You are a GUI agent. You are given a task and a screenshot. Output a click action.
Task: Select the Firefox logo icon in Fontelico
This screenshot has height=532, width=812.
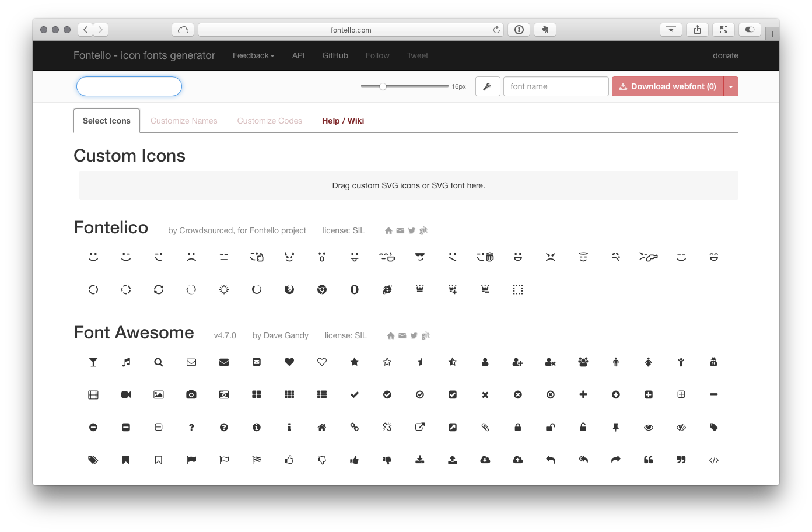pyautogui.click(x=289, y=290)
